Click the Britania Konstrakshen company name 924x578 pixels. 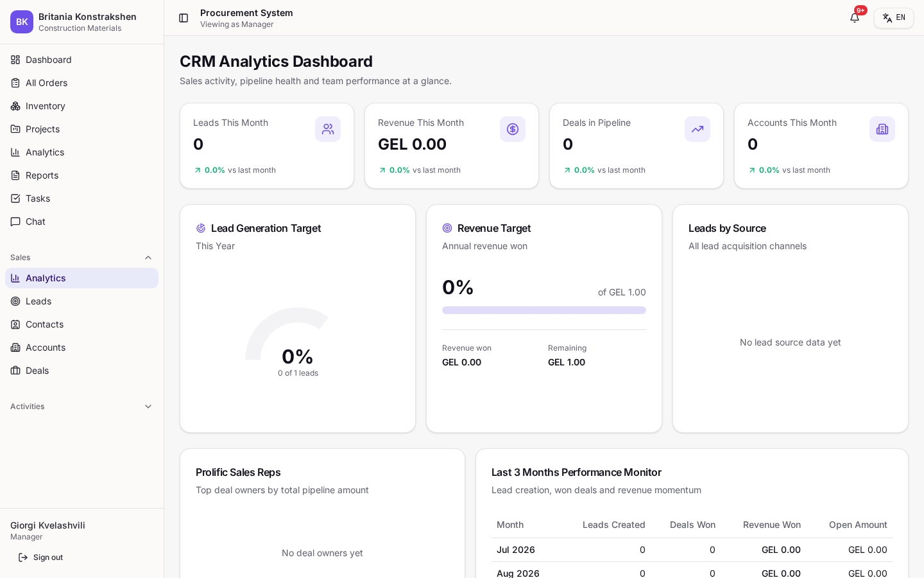(x=87, y=17)
